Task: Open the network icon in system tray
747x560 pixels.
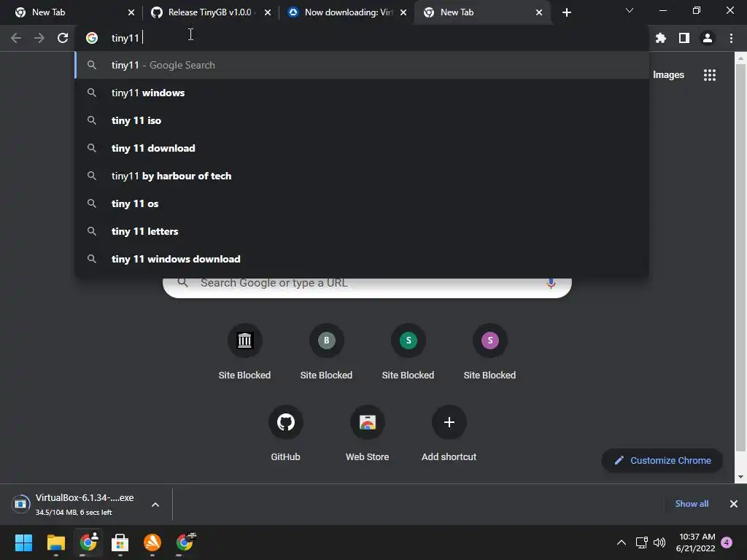Action: click(x=641, y=542)
